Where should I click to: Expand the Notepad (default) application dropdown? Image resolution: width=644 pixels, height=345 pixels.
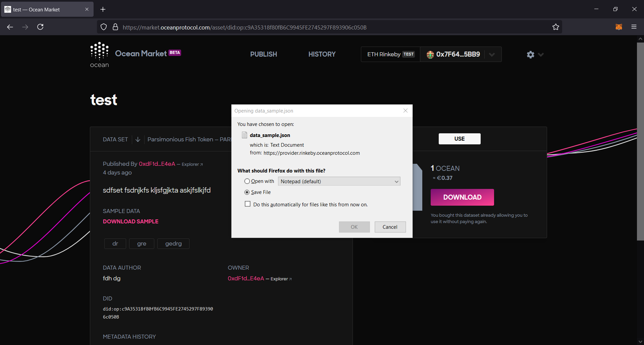click(x=339, y=181)
